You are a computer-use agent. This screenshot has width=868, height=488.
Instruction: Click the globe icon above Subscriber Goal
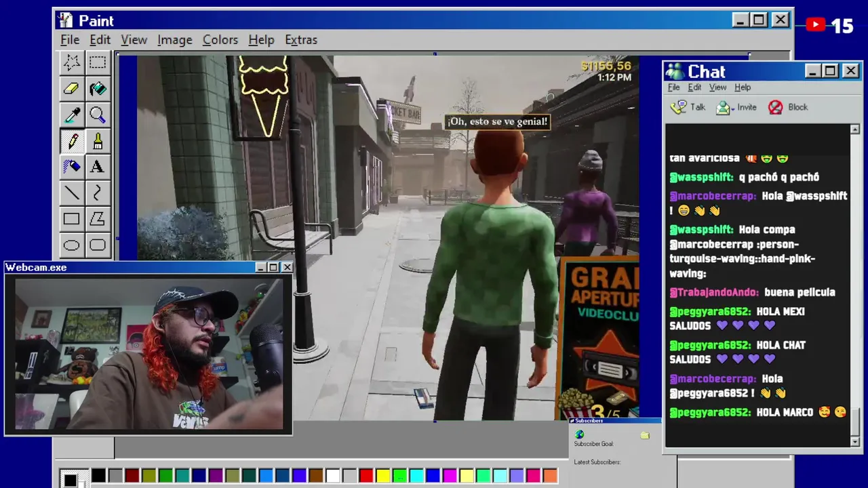click(x=579, y=434)
